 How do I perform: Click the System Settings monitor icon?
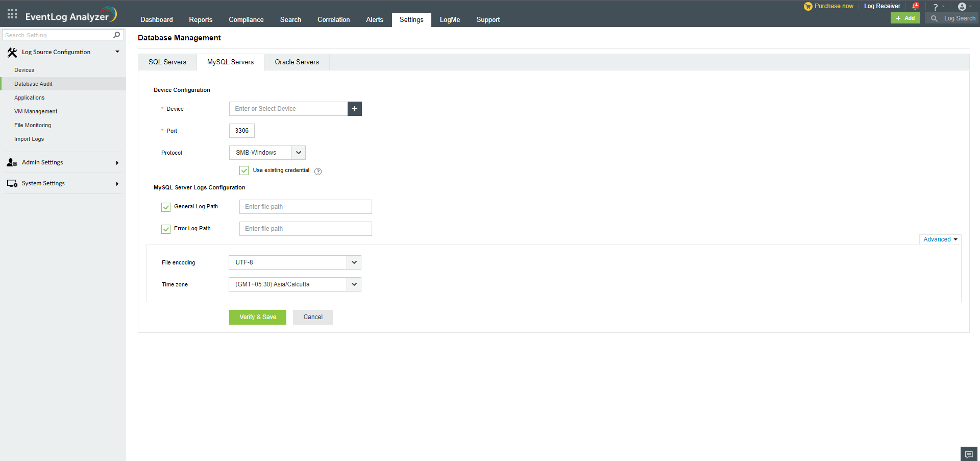(12, 183)
